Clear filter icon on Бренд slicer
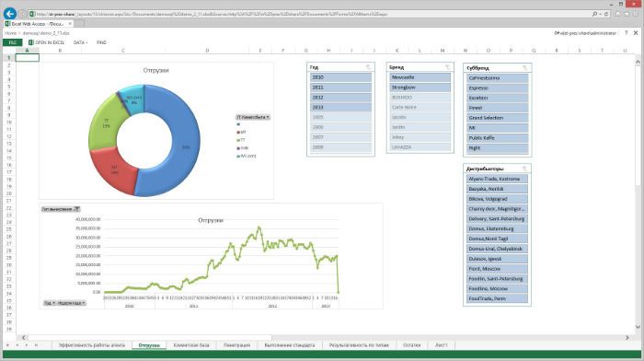644x361 pixels. tap(447, 67)
